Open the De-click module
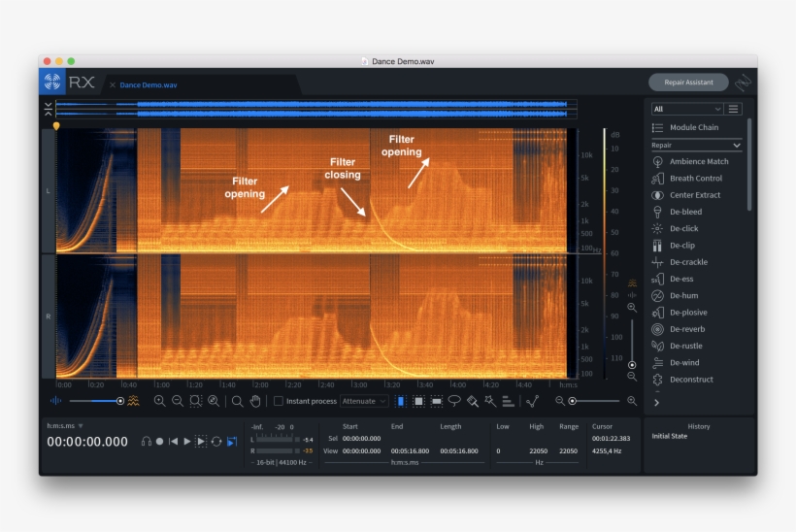796x532 pixels. coord(683,228)
